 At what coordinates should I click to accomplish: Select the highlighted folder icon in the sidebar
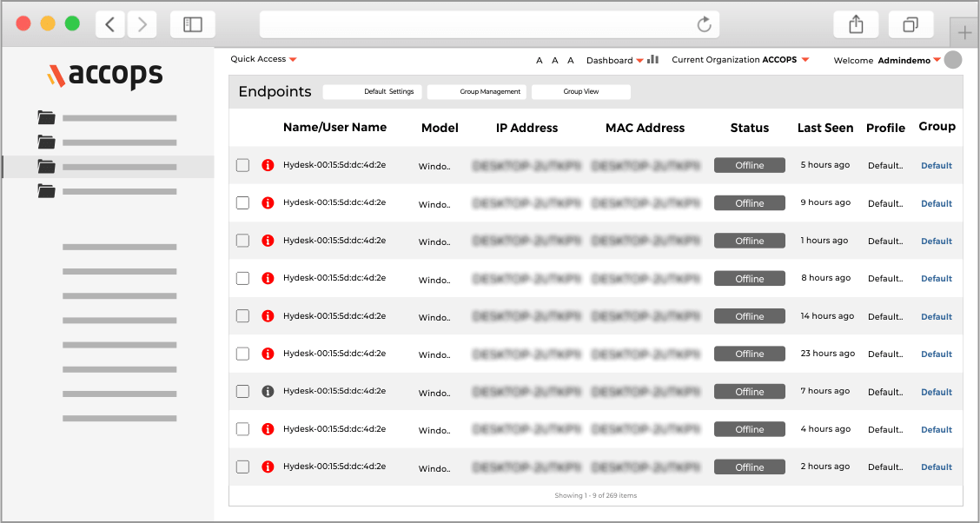pyautogui.click(x=46, y=167)
